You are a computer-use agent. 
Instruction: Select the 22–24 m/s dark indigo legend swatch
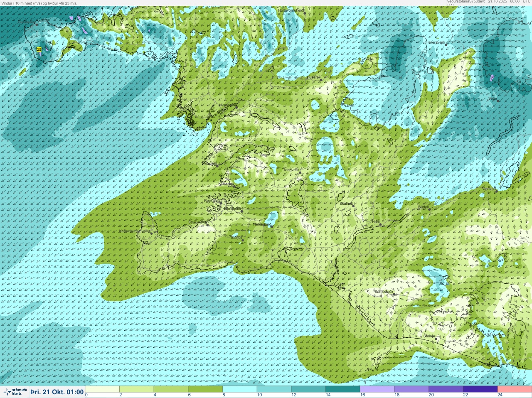tap(480, 389)
